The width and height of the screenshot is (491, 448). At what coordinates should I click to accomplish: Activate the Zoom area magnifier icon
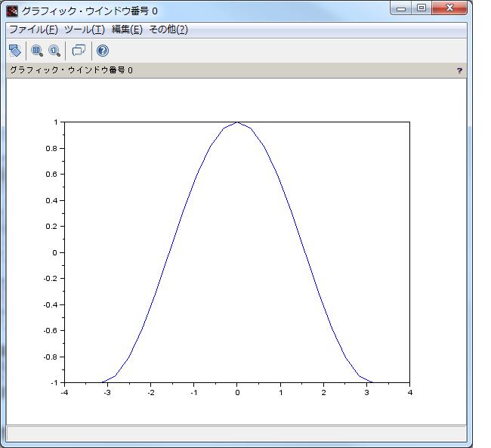point(37,51)
